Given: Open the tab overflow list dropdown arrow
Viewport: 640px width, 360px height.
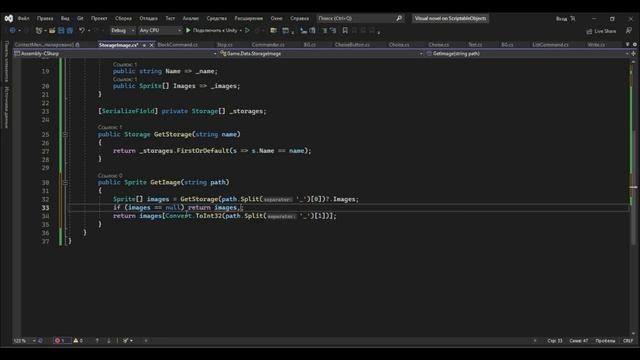Looking at the screenshot, I should (x=627, y=44).
